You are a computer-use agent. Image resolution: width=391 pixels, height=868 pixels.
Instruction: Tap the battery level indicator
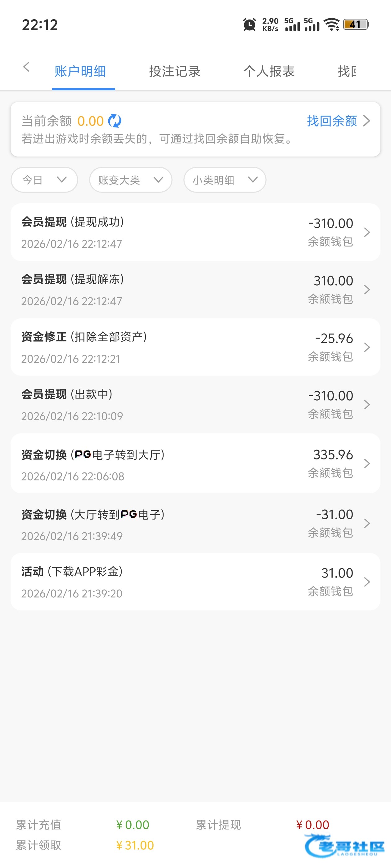coord(356,24)
